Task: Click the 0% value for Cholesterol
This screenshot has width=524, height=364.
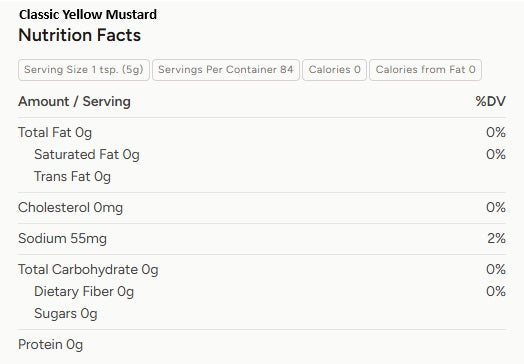Action: tap(496, 207)
